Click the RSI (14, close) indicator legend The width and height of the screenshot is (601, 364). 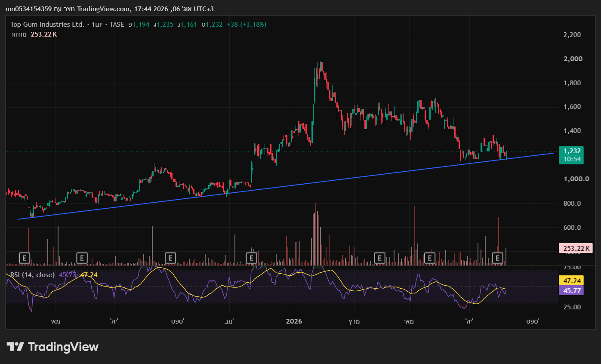point(32,275)
